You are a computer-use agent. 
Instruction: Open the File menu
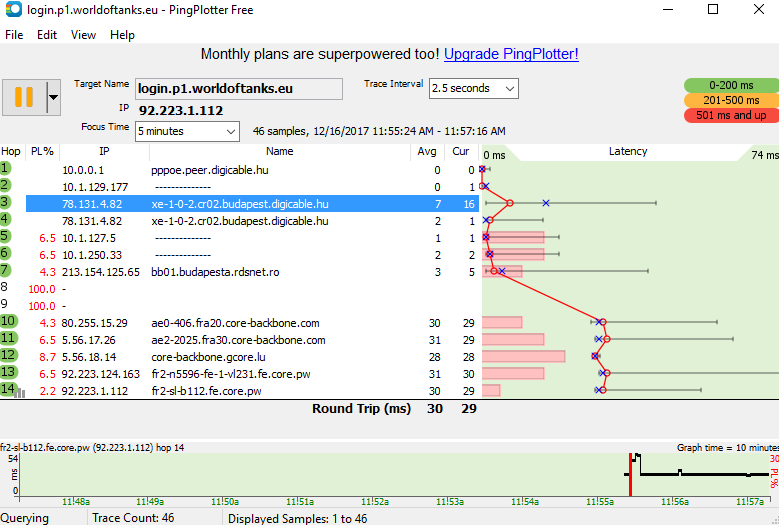(14, 35)
